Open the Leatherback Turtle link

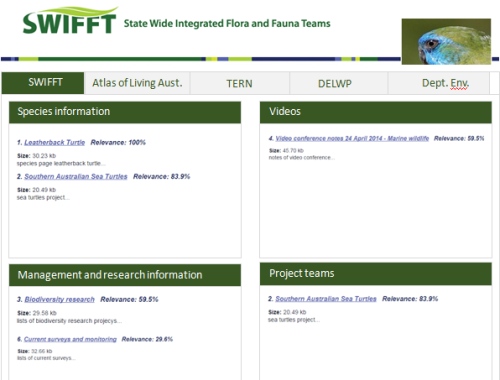[55, 142]
